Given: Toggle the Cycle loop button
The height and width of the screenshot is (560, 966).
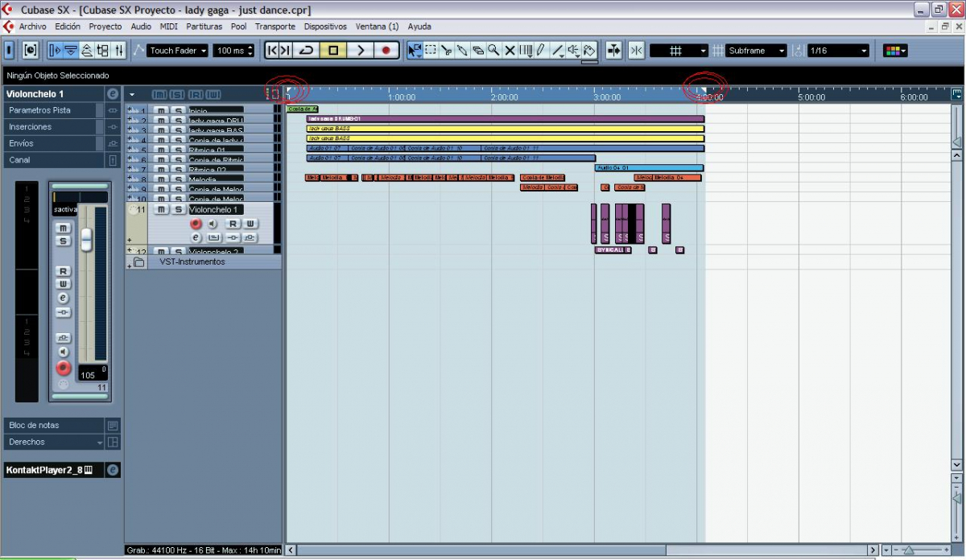Looking at the screenshot, I should click(x=306, y=50).
